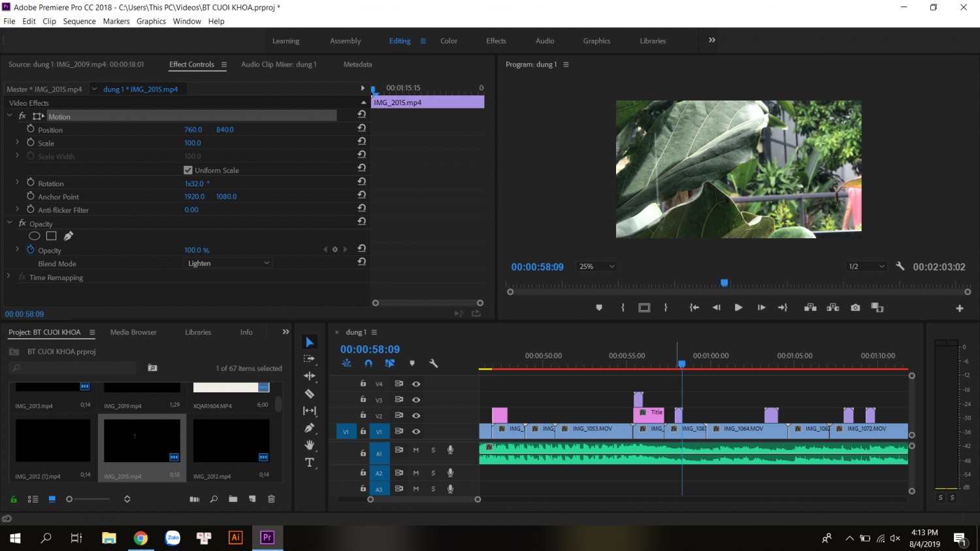This screenshot has height=551, width=980.
Task: Activate the Selection arrow tool
Action: pos(310,342)
